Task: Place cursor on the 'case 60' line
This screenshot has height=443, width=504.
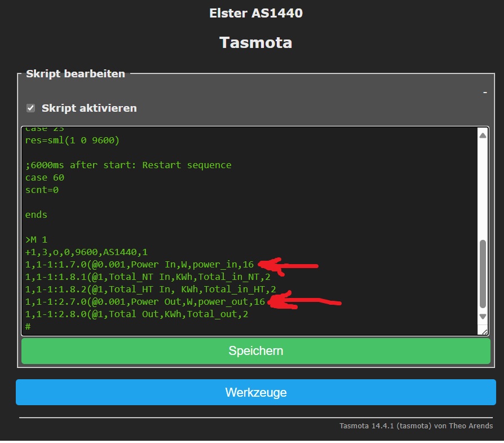Action: (45, 178)
